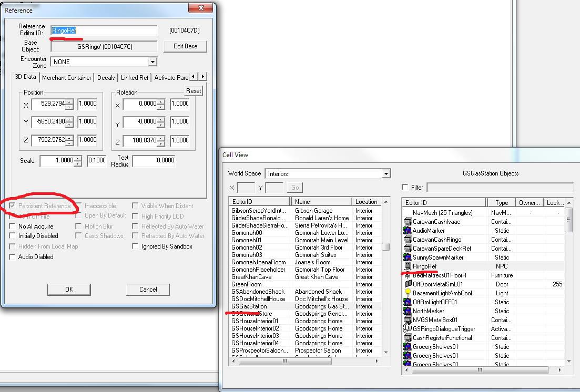Screen dimensions: 580x392
Task: Check the Initially Disabled option
Action: [x=12, y=235]
